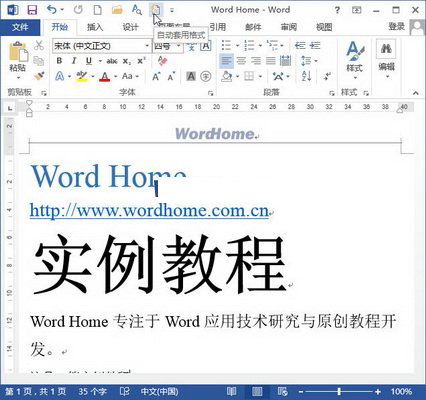Toggle strikethrough (abc) formatting

[112, 61]
